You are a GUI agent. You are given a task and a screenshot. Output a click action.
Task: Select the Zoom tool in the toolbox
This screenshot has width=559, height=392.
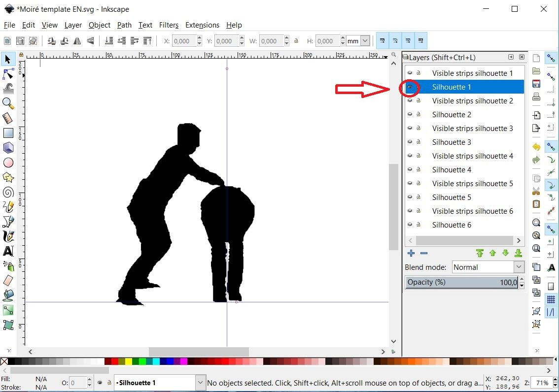[7, 103]
